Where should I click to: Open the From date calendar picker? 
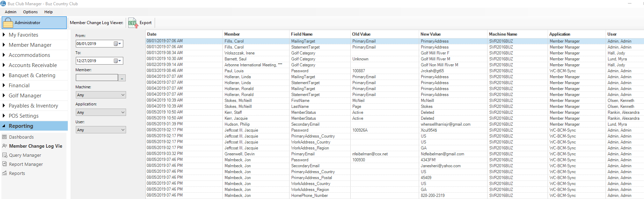117,44
